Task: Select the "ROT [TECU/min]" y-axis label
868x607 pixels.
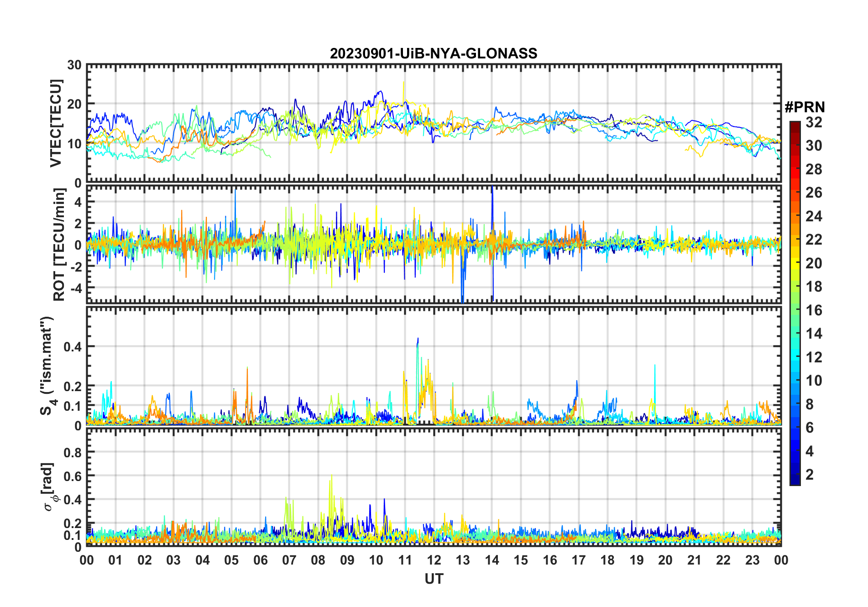Action: [59, 244]
